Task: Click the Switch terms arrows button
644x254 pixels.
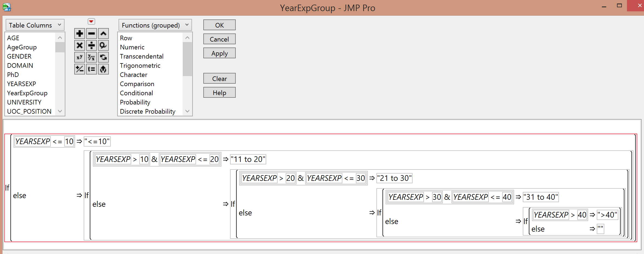Action: [x=103, y=57]
